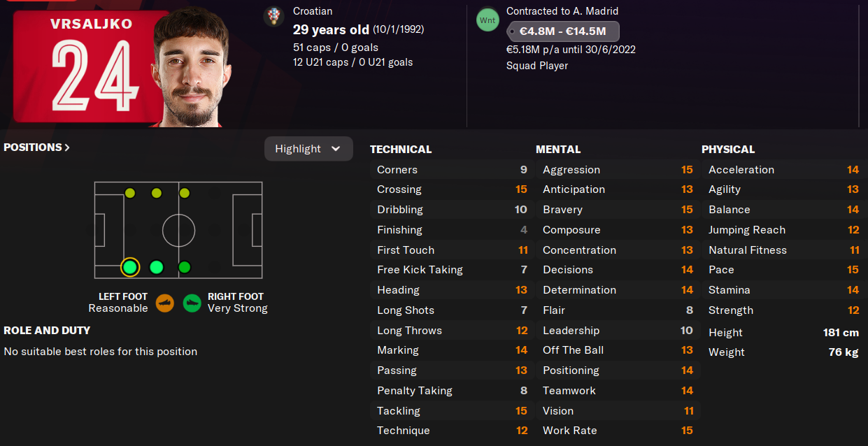Select the yellow-ringed green position dot
This screenshot has width=868, height=446.
(130, 267)
